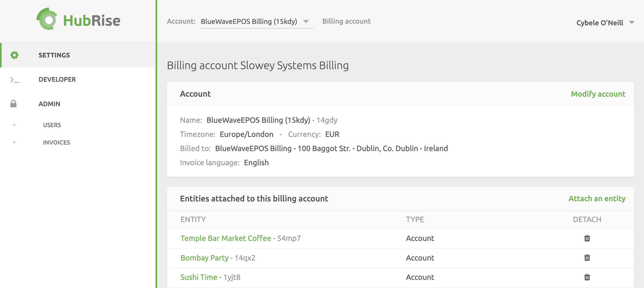Click the page title Billing account Slowey Systems Billing
The height and width of the screenshot is (288, 644).
pyautogui.click(x=258, y=65)
